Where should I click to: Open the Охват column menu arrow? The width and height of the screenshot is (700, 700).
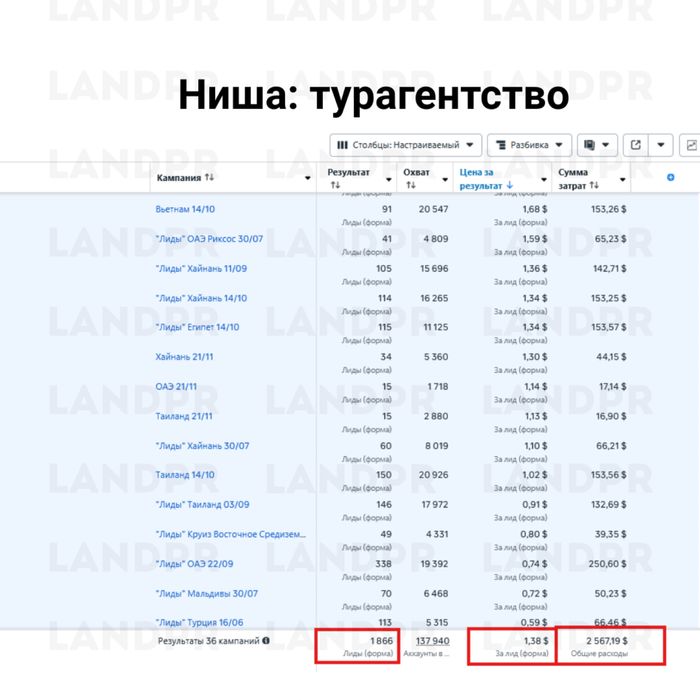(445, 179)
